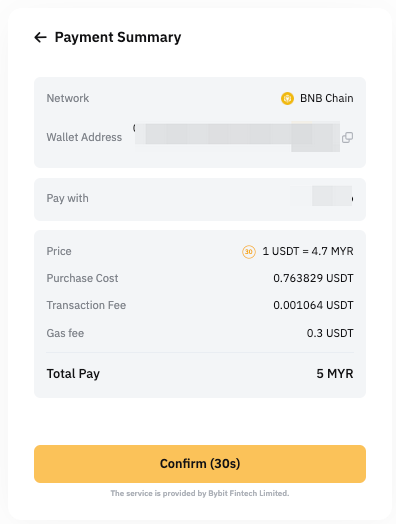396x524 pixels.
Task: Click the Payment Summary heading
Action: pyautogui.click(x=118, y=37)
